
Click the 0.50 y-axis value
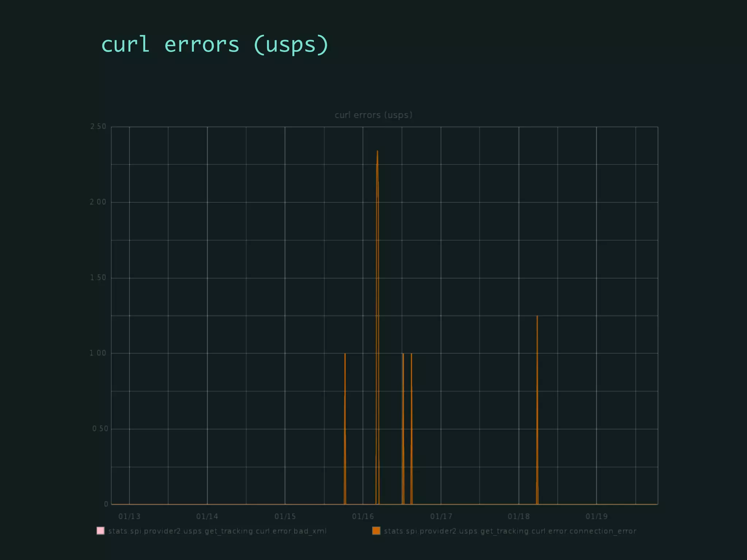pos(100,429)
